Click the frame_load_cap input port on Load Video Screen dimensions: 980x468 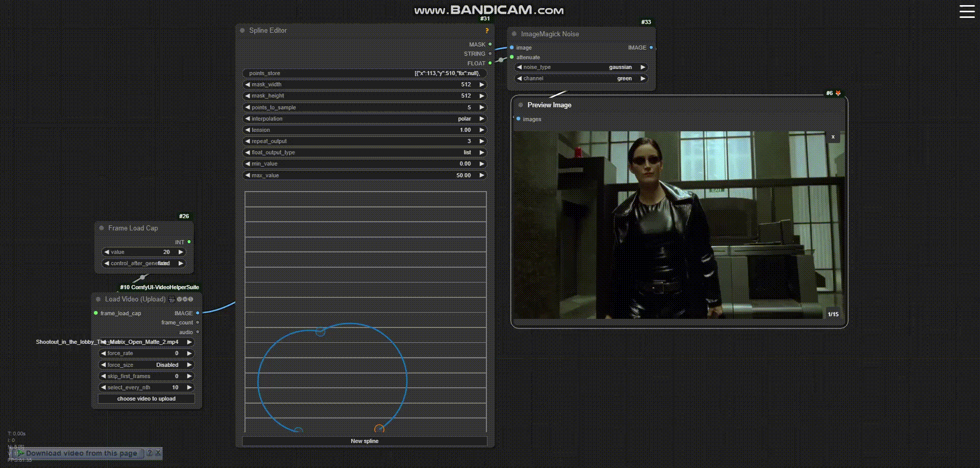point(95,313)
